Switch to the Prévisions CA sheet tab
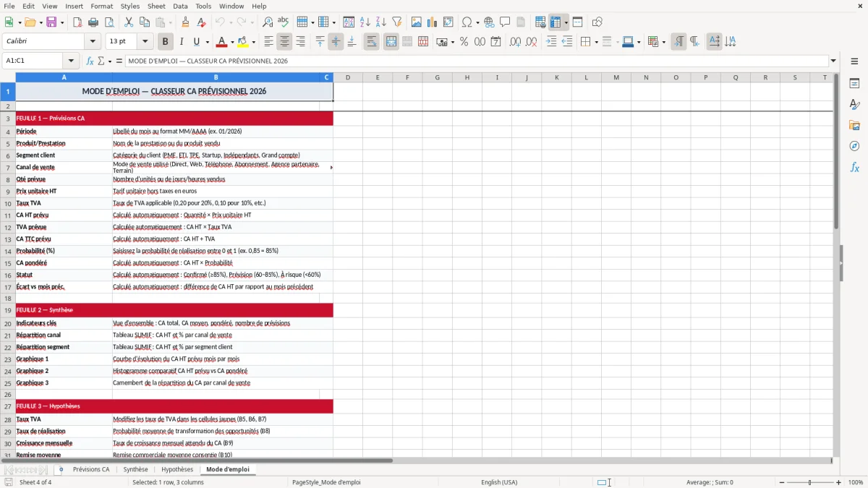 (91, 469)
